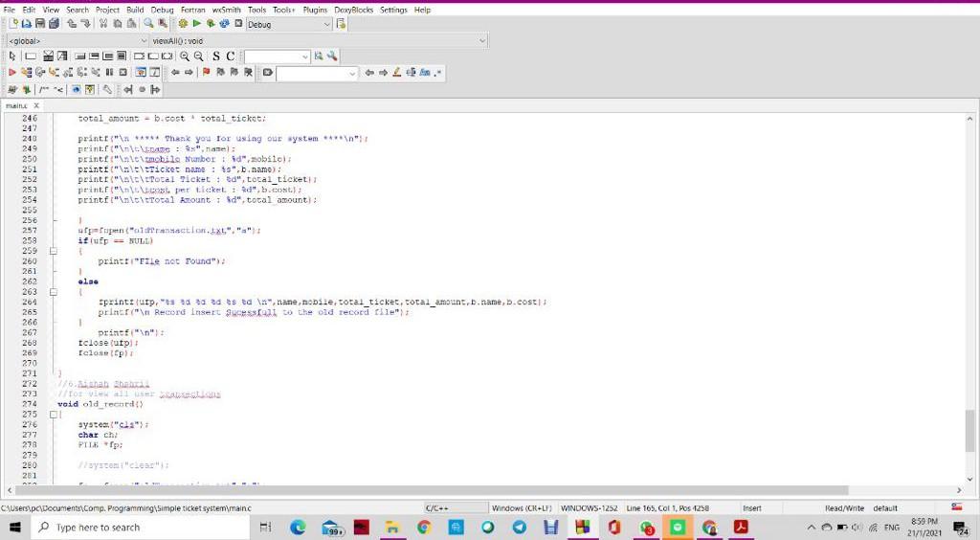Start debugger with red arrow icon
The image size is (980, 540).
pyautogui.click(x=11, y=73)
